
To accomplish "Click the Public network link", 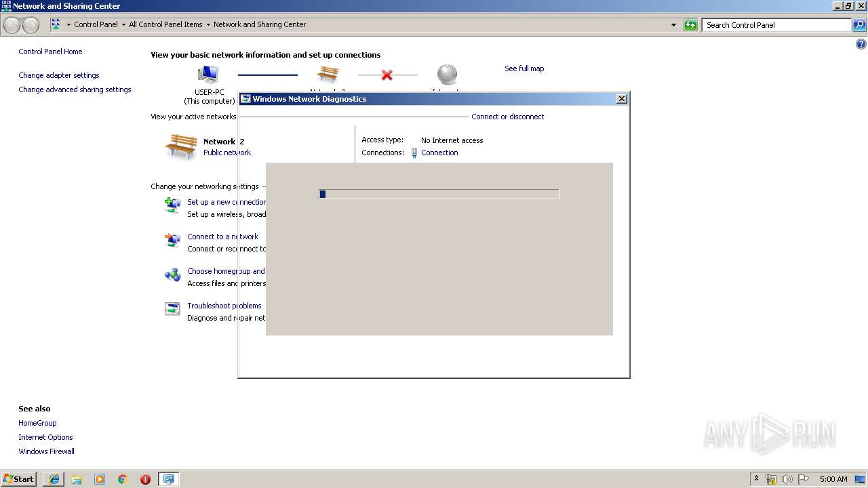I will (x=227, y=152).
